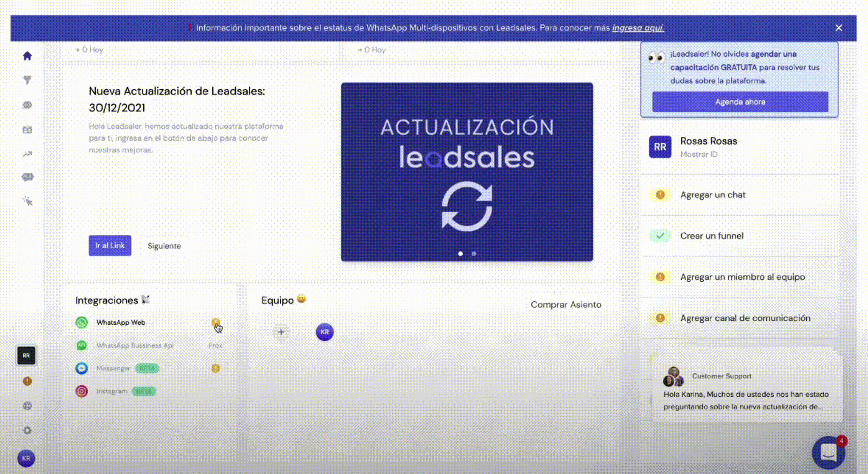Screen dimensions: 868x474
Task: Click 'Mostrar ID' under Rosas Rosas
Action: [699, 154]
